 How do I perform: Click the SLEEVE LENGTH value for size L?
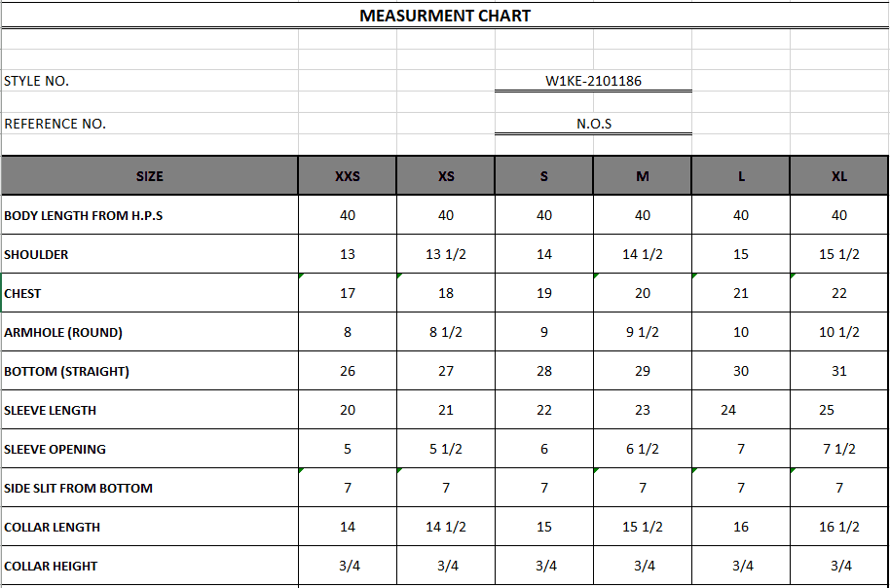[728, 410]
